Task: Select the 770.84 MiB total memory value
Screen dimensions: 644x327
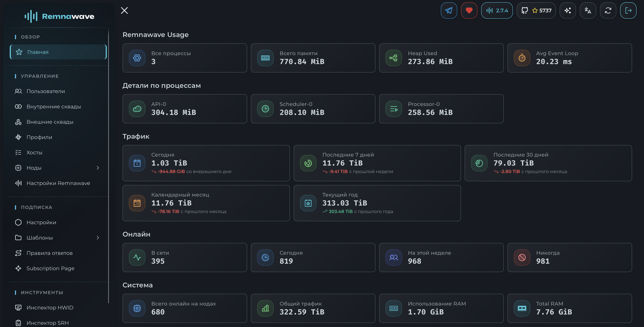Action: pyautogui.click(x=302, y=62)
